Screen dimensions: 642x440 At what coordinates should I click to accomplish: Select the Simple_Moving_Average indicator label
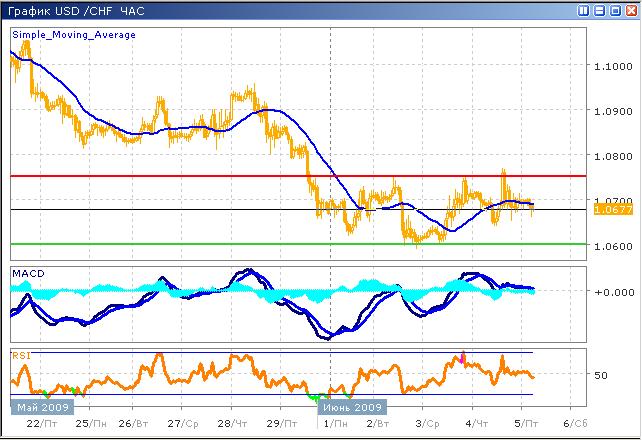click(74, 34)
